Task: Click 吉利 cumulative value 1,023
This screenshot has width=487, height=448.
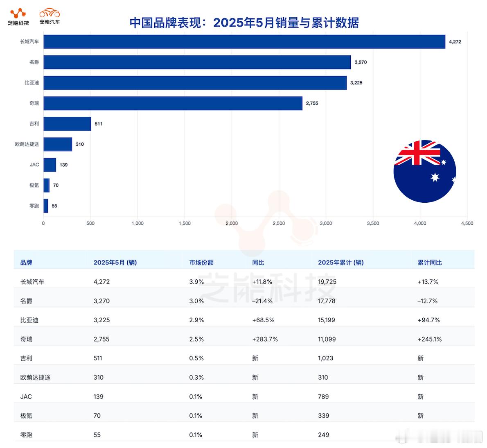Action: click(x=325, y=358)
